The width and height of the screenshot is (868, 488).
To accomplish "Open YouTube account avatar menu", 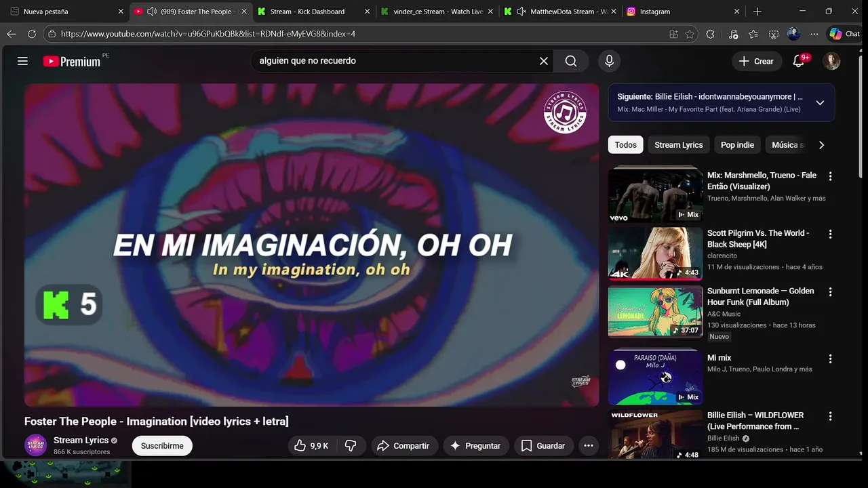I will click(x=831, y=61).
